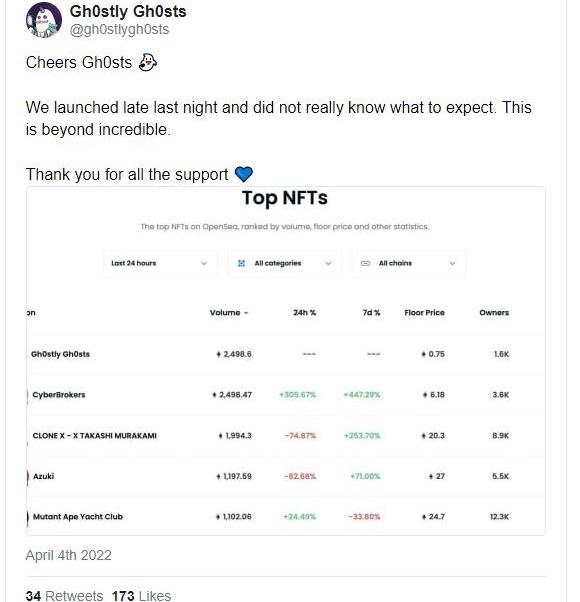Click the ghost emoji after Cheers Gh0sts

coord(148,63)
